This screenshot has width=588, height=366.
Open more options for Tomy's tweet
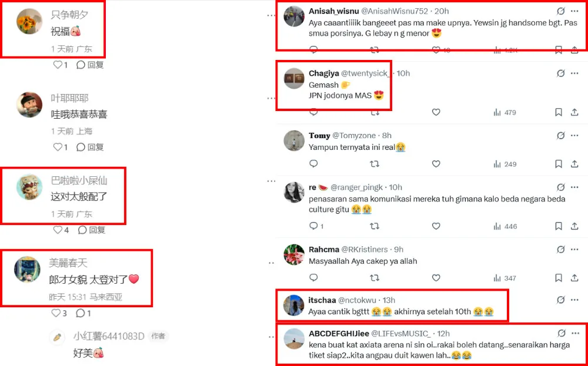tap(574, 136)
